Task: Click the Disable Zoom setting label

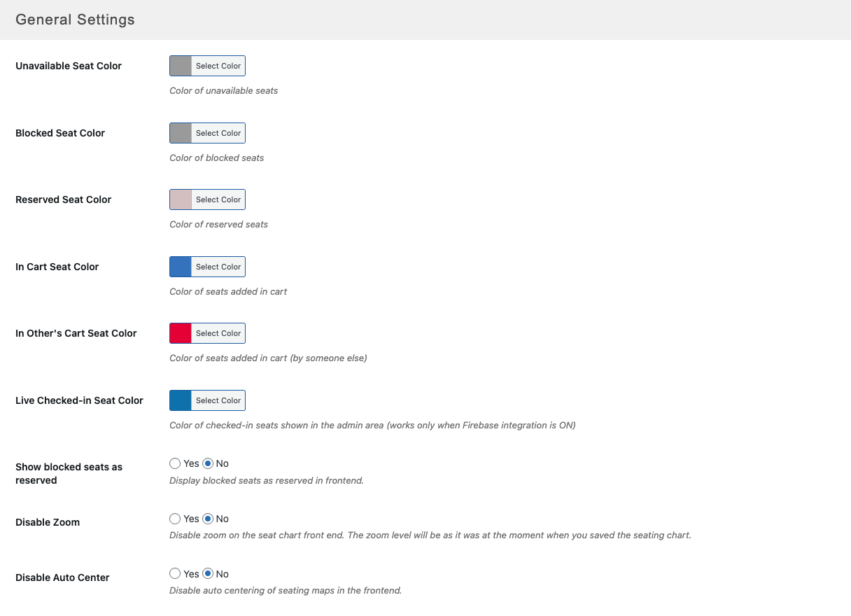Action: tap(48, 522)
